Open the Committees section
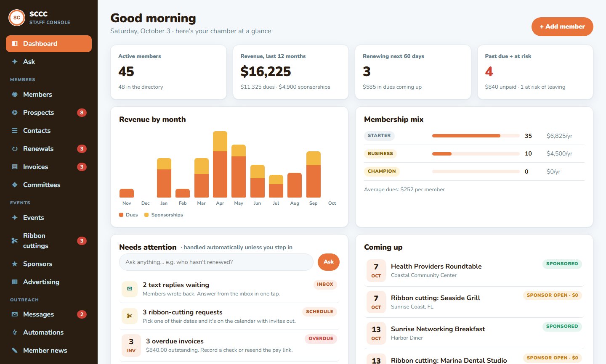 tap(49, 185)
